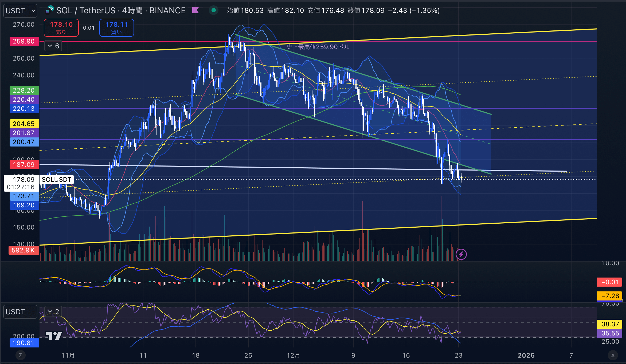Click the SOL / TetherUS symbol title

click(x=121, y=10)
